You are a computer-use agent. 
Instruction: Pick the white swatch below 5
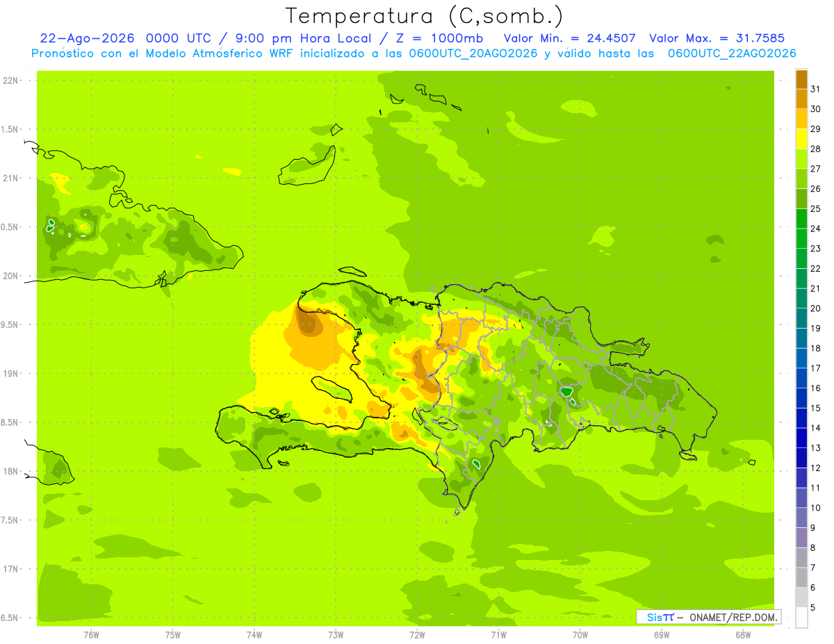[801, 618]
